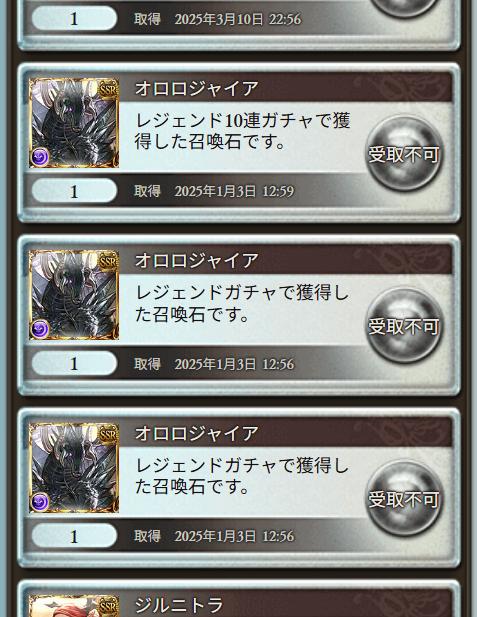Click SSR badge on first オロロジャイア thumbnail

108,89
